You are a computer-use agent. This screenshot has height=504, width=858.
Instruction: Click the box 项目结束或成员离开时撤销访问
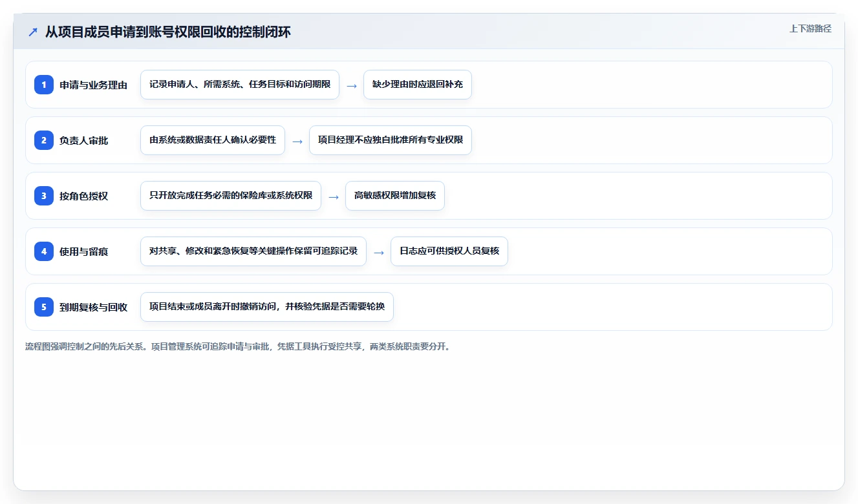tap(267, 307)
